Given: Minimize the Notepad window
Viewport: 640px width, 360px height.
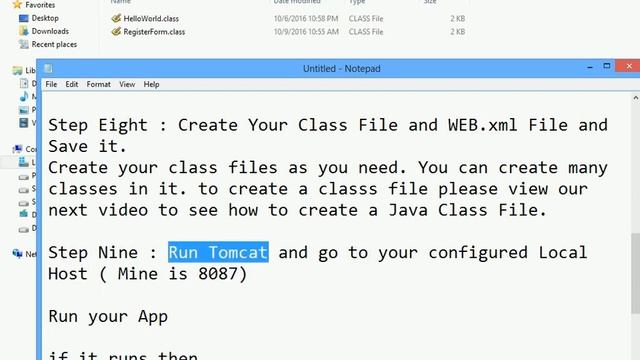Looking at the screenshot, I should coord(590,67).
